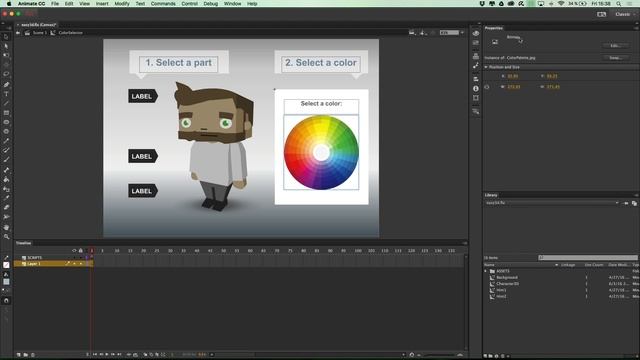
Task: Select the Pencil tool
Action: (x=6, y=141)
